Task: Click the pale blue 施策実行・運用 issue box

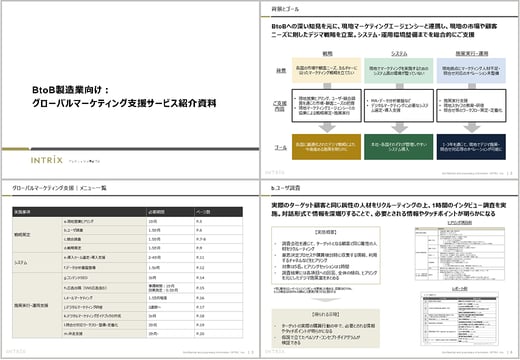Action: (471, 70)
